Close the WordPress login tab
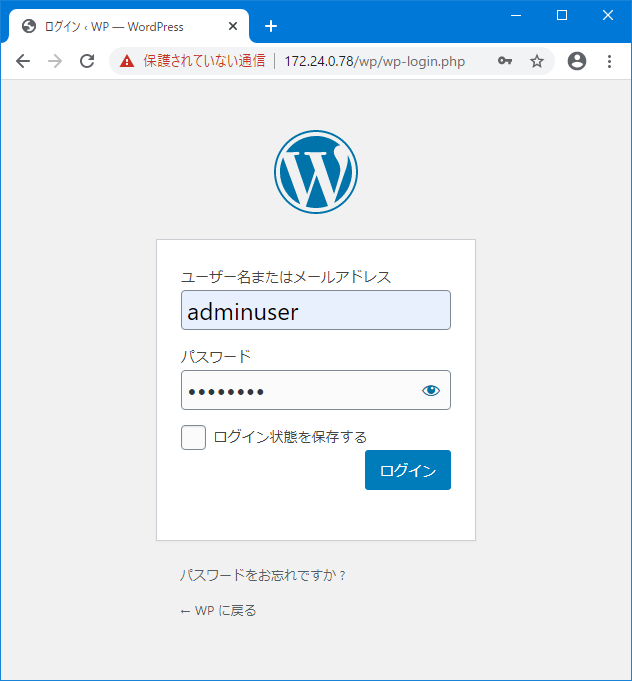Screen dimensions: 632x681 point(233,26)
